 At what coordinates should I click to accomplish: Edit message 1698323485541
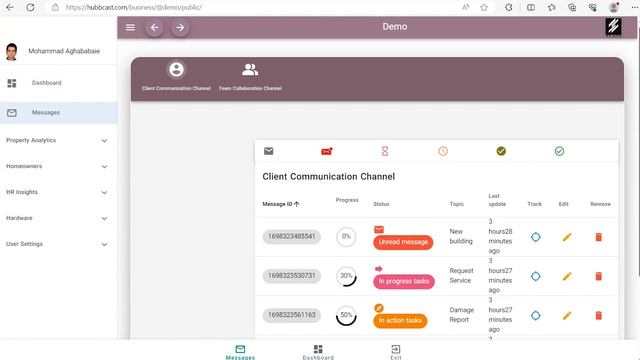(x=567, y=237)
